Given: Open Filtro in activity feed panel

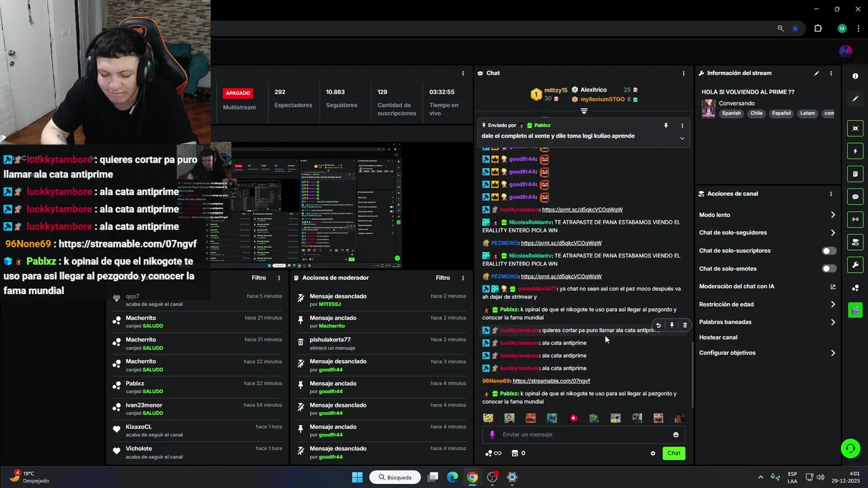Looking at the screenshot, I should [x=258, y=278].
